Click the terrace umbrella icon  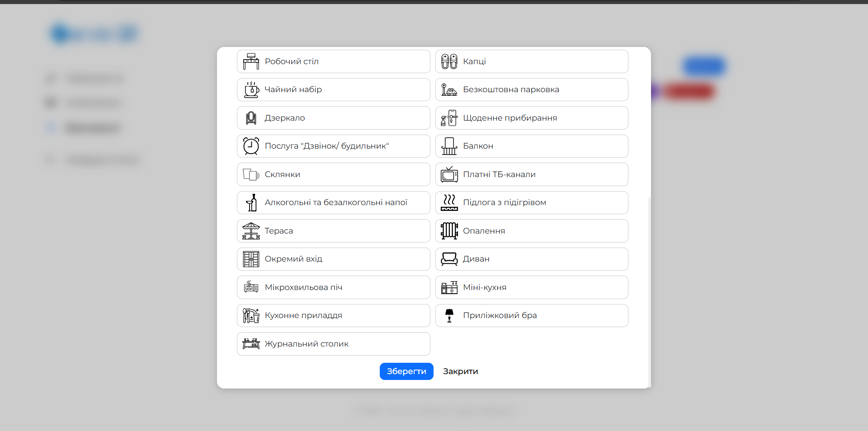coord(251,231)
